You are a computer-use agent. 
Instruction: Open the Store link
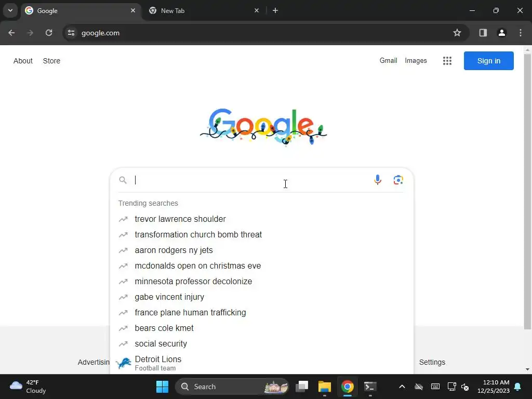point(51,61)
